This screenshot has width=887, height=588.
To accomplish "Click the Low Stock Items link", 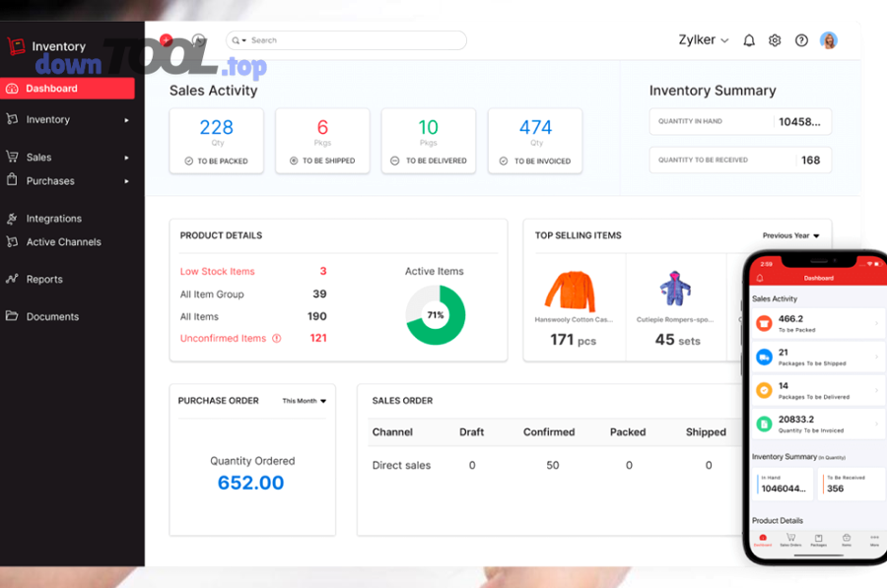I will pos(217,272).
